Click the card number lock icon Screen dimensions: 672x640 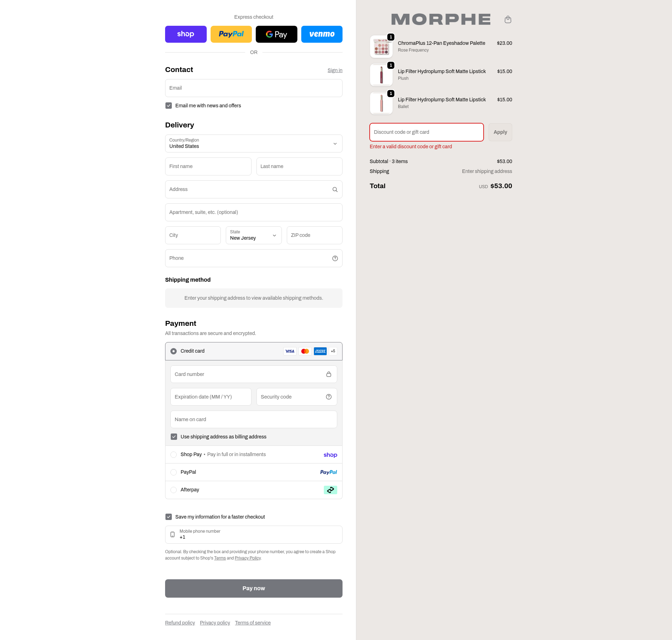[x=328, y=374]
